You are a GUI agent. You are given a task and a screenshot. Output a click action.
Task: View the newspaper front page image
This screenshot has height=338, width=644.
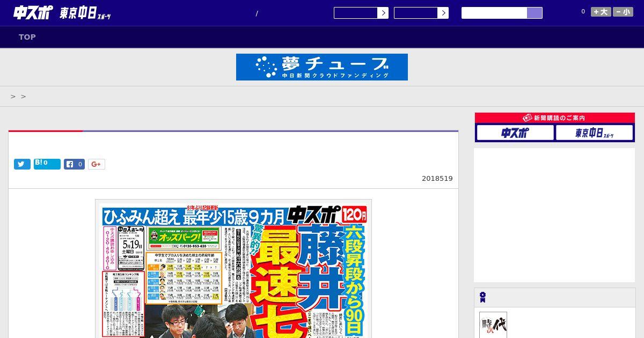(x=233, y=269)
